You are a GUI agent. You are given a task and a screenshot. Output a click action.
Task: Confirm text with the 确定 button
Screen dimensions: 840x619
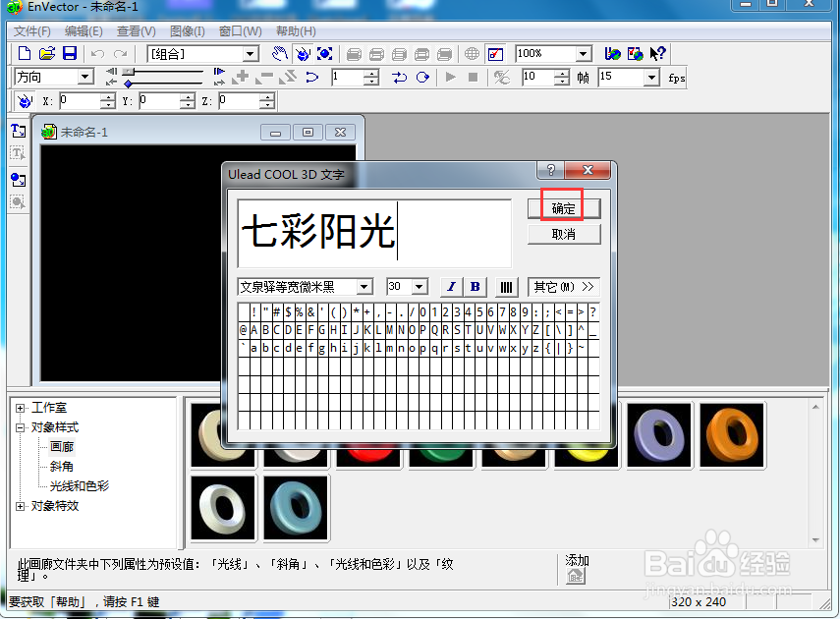point(564,208)
